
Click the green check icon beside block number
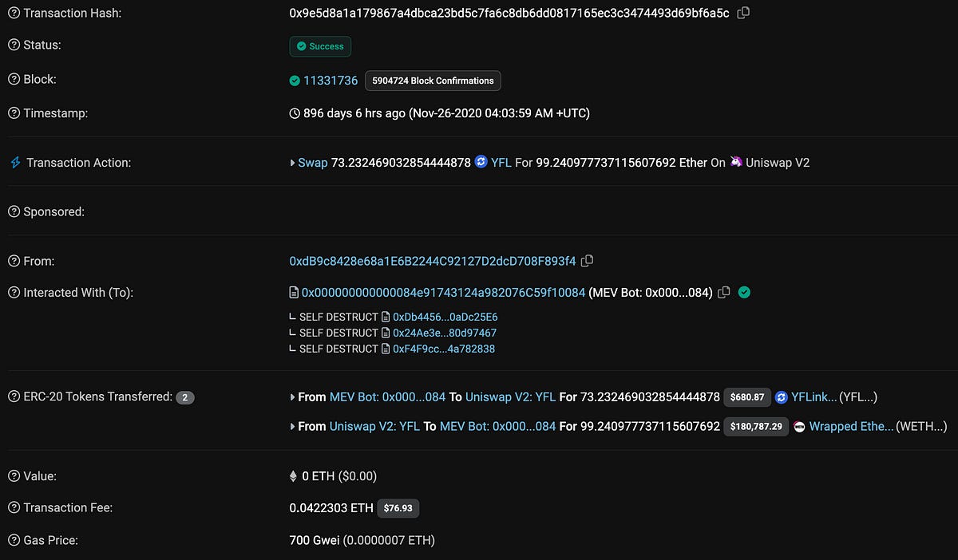pyautogui.click(x=295, y=80)
